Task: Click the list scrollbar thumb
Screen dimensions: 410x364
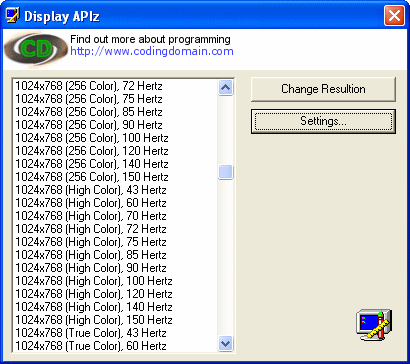Action: (x=226, y=172)
